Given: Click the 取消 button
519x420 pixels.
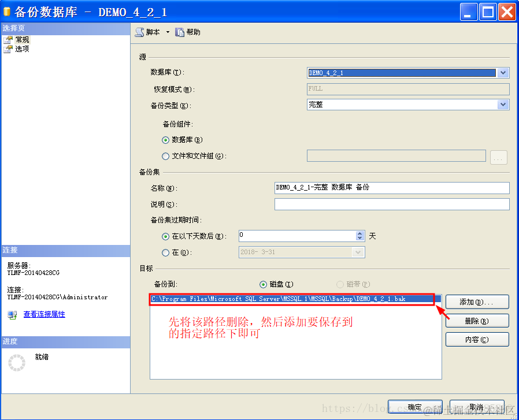Looking at the screenshot, I should [x=477, y=407].
